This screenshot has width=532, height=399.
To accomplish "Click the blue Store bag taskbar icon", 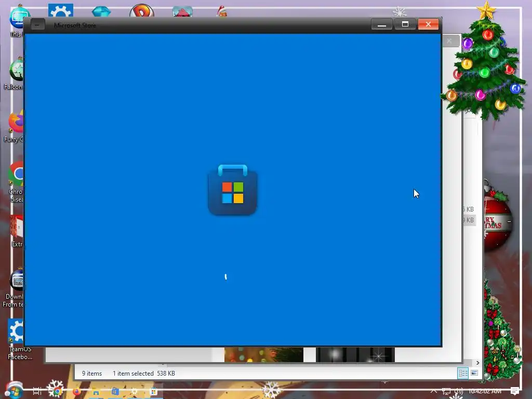I will point(115,392).
